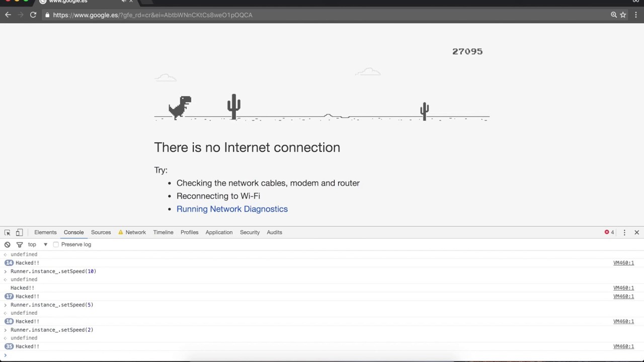
Task: Open the zoom magnifier icon in the address bar
Action: pos(614,15)
